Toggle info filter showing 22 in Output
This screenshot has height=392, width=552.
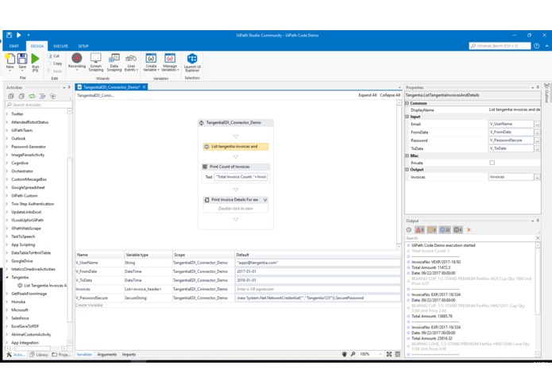pyautogui.click(x=445, y=229)
